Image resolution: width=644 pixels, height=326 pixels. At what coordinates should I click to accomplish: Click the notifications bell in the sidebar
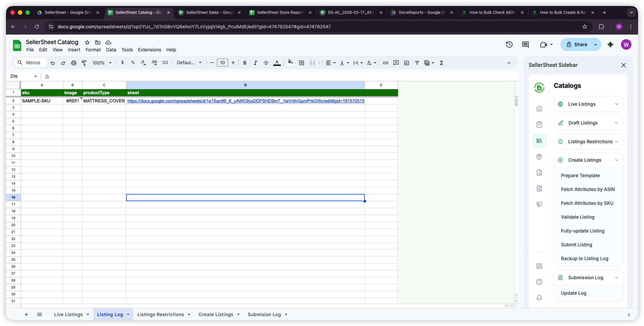pos(539,297)
